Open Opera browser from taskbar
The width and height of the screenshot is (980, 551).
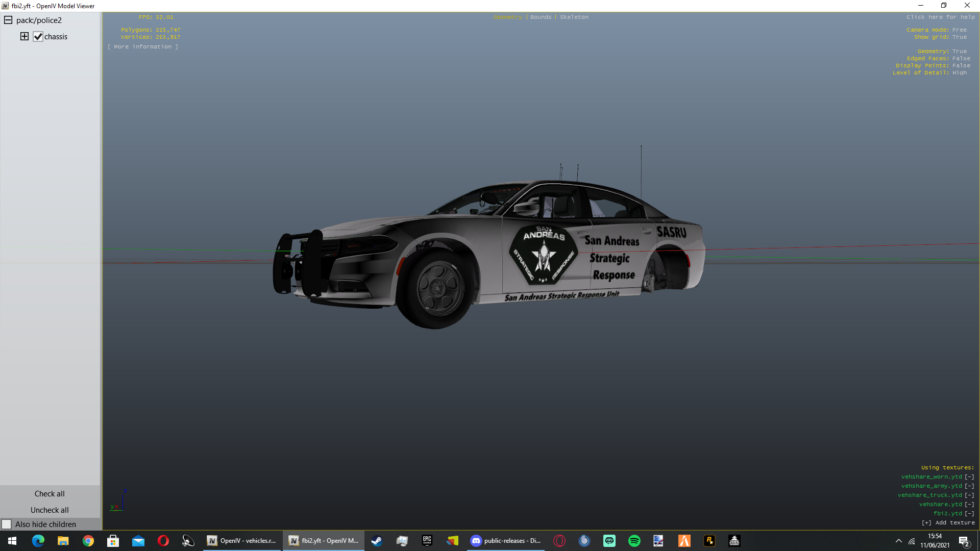click(x=163, y=541)
